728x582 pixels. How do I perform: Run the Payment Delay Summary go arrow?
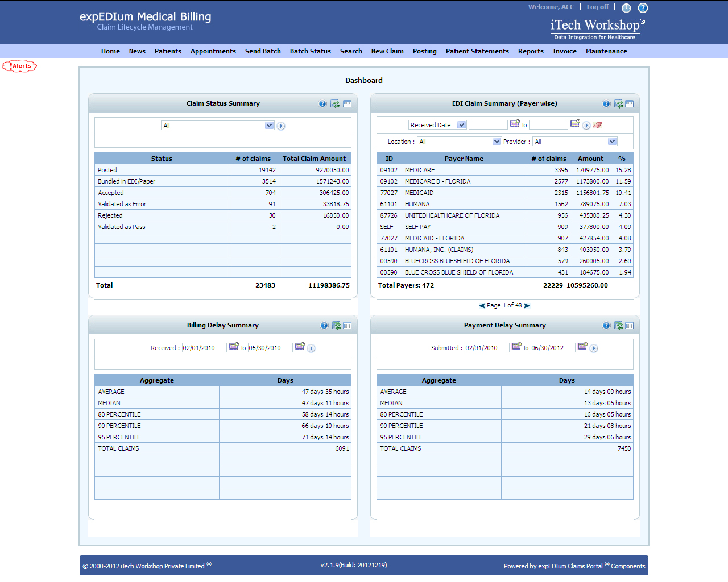[594, 348]
